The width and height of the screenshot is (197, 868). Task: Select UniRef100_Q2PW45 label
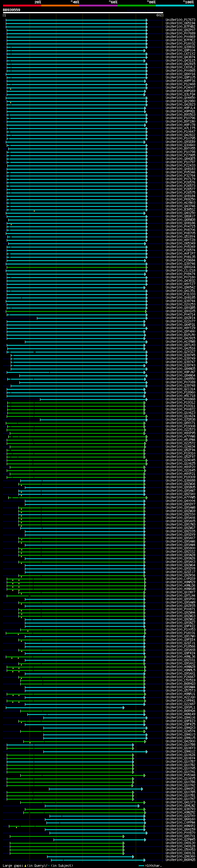(180, 840)
